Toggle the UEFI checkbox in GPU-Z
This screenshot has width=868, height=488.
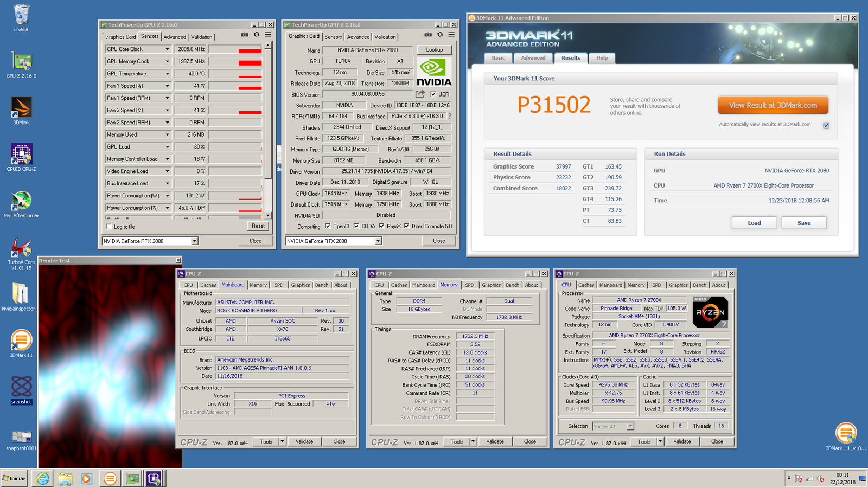[432, 93]
